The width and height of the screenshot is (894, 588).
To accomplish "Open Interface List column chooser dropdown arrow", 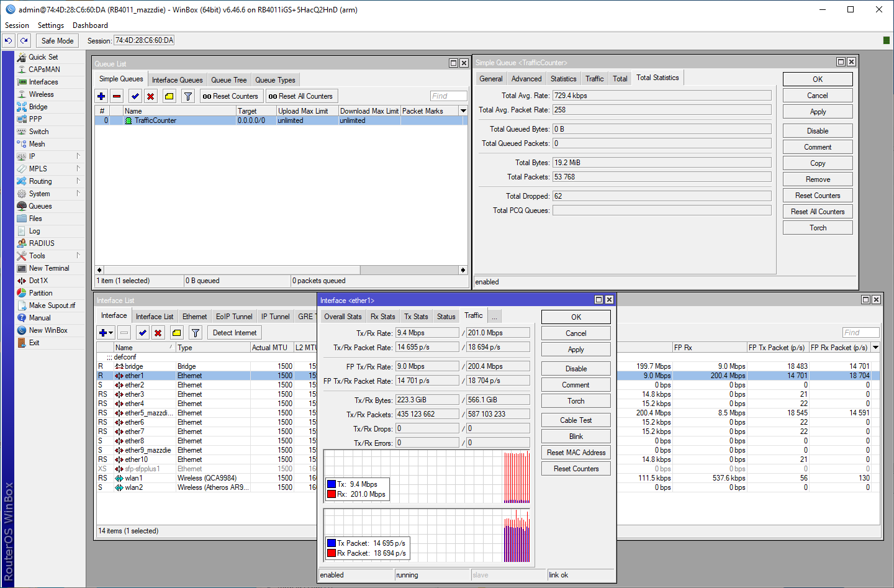I will coord(875,348).
